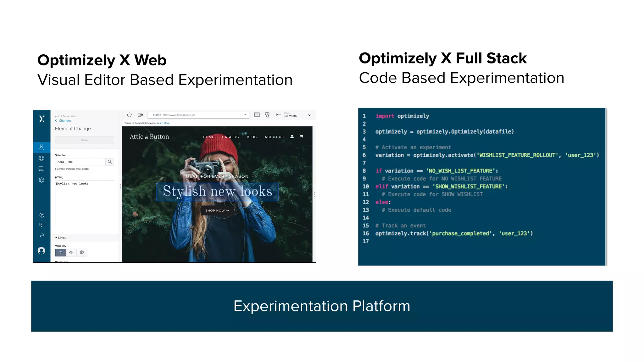This screenshot has height=362, width=644.
Task: Set visibility to visible eye option
Action: coord(60,252)
